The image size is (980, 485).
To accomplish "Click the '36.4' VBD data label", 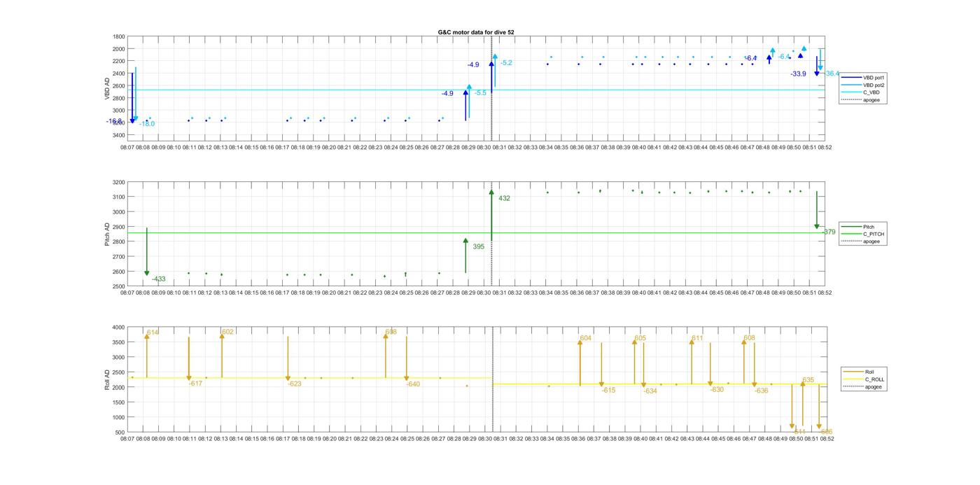I will coord(832,73).
